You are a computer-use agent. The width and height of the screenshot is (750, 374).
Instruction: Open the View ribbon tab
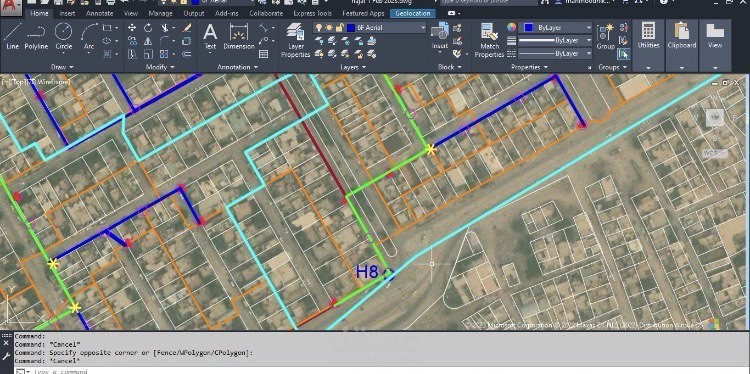pos(131,13)
